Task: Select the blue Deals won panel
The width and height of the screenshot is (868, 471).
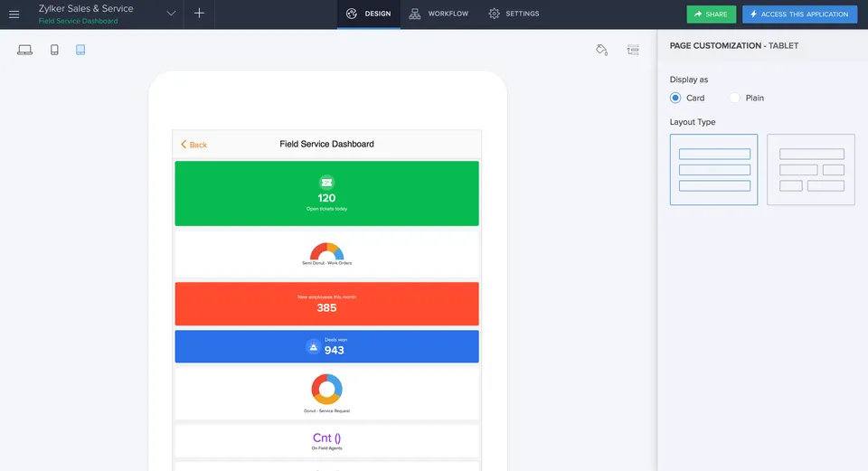Action: click(x=326, y=346)
